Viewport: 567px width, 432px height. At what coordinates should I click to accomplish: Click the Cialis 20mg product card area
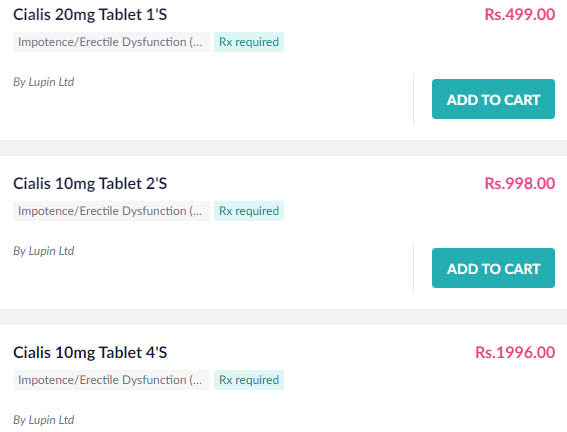point(284,70)
